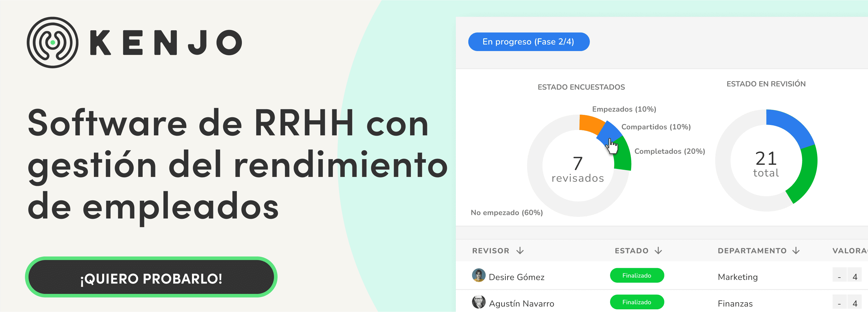Screen dimensions: 868x312
Task: Open Desire Gómez avatar photo
Action: pos(478,275)
